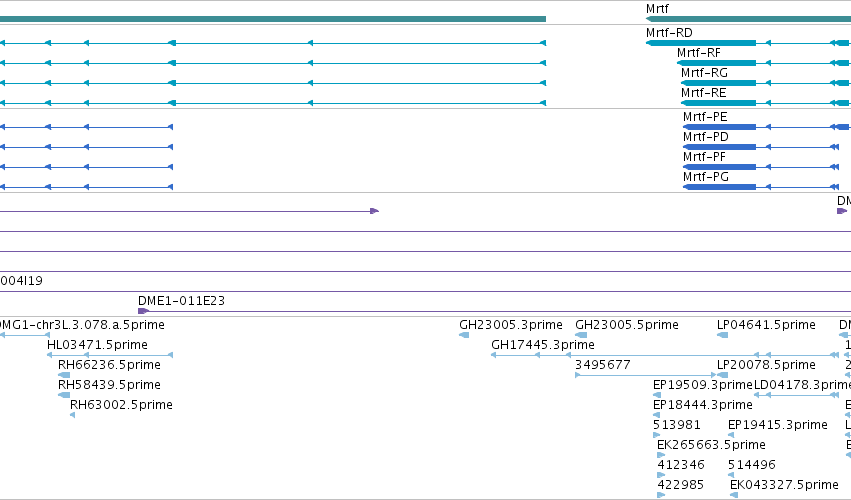Viewport: 851px width, 500px height.
Task: Click the purple start block under DME1-011E23
Action: pyautogui.click(x=143, y=311)
